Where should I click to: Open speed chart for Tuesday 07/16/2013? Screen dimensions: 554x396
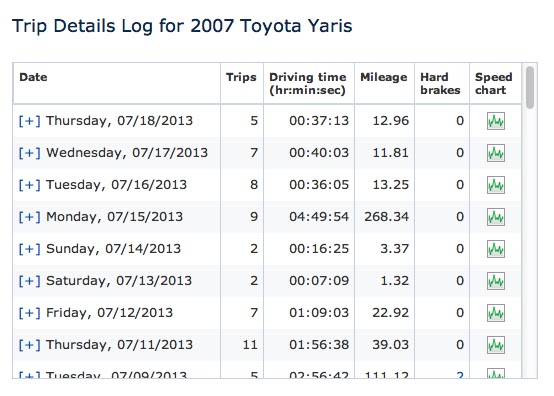tap(496, 185)
